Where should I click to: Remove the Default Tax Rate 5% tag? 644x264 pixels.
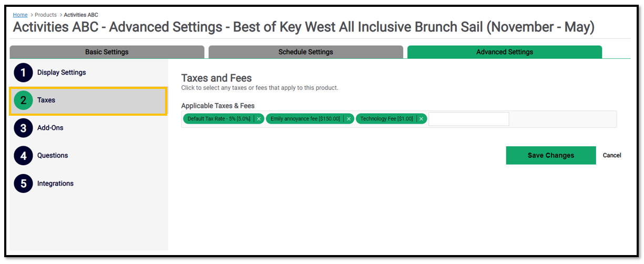pos(259,119)
